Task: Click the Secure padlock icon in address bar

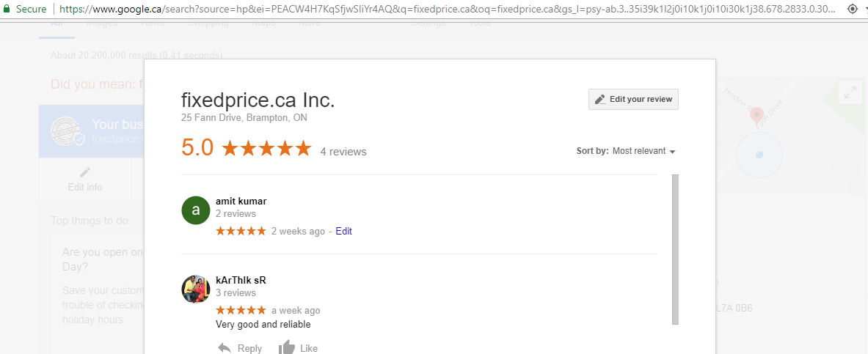Action: click(7, 9)
